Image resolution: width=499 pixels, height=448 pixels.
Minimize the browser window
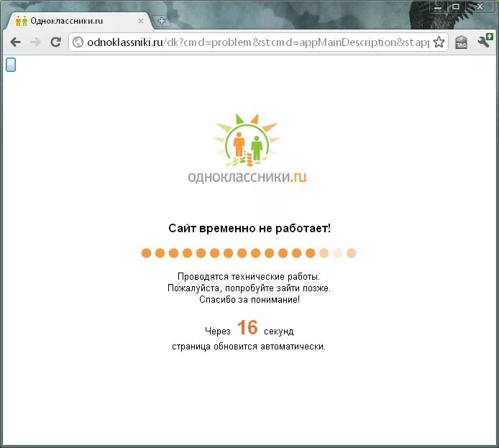coord(438,7)
